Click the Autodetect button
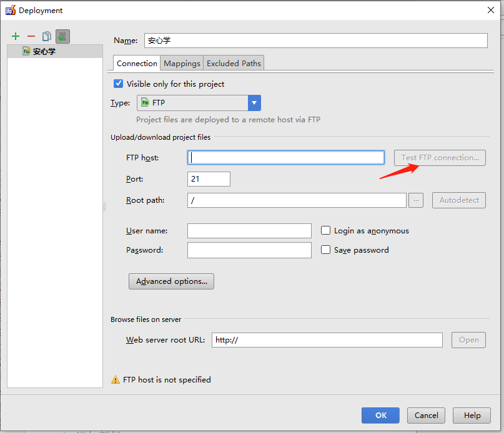504x433 pixels. tap(458, 200)
